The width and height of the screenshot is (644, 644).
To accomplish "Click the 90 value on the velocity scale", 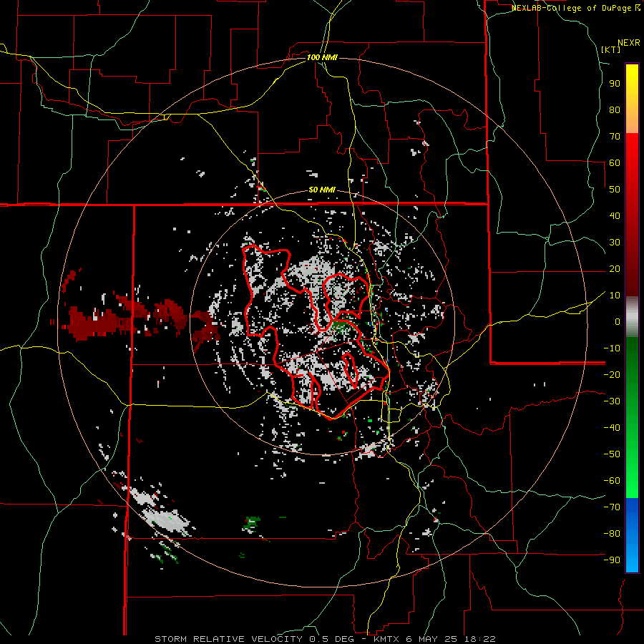I will point(615,84).
